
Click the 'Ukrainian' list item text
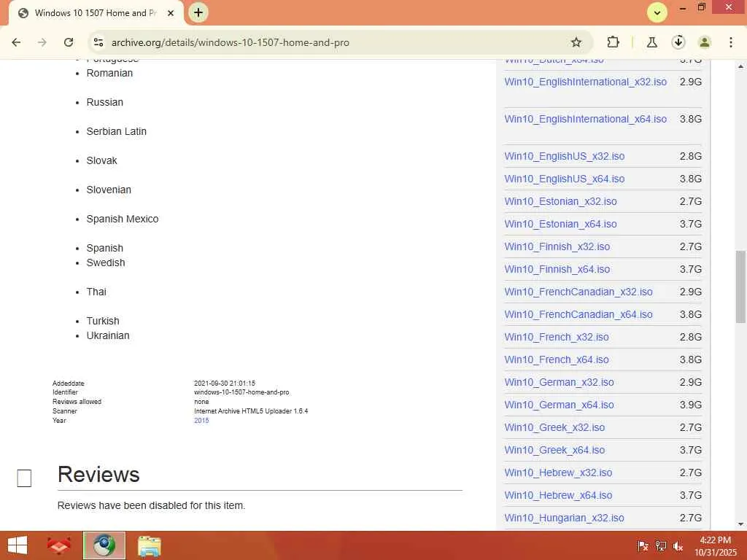(108, 335)
